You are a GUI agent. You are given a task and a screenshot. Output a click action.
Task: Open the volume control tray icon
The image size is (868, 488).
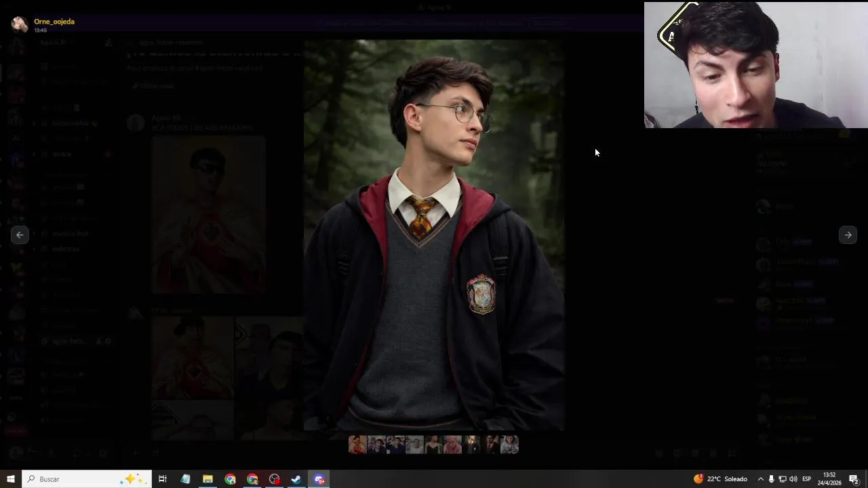[793, 479]
